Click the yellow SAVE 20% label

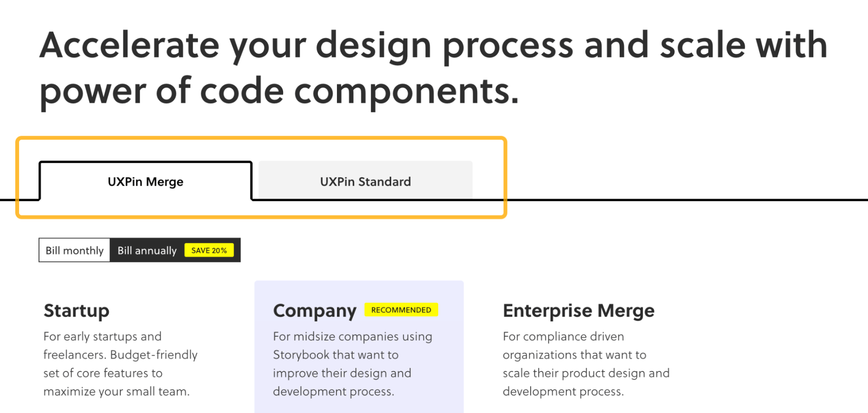tap(209, 250)
